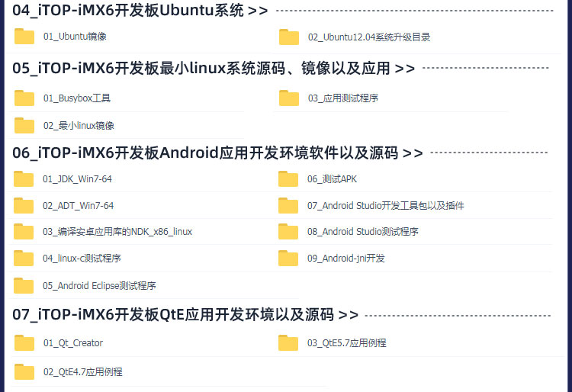The image size is (572, 392).
Task: Select 07_Android Studio开发工具包以及插件 label
Action: point(386,206)
